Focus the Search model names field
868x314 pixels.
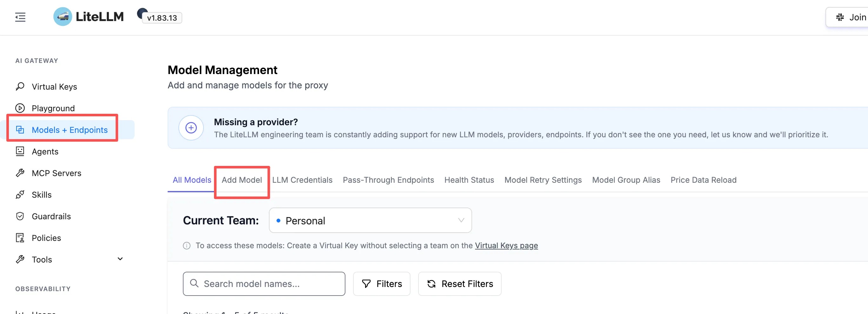point(264,284)
